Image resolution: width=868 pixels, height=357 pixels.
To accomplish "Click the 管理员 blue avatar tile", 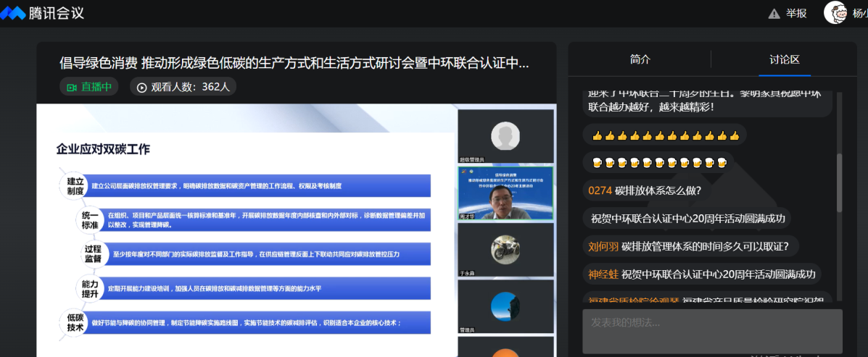I will (x=505, y=306).
